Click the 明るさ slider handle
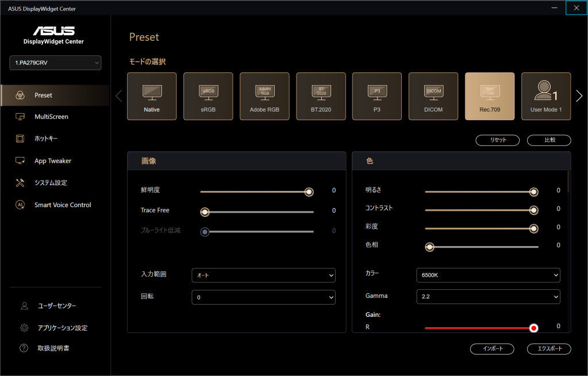The height and width of the screenshot is (376, 588). pyautogui.click(x=533, y=192)
